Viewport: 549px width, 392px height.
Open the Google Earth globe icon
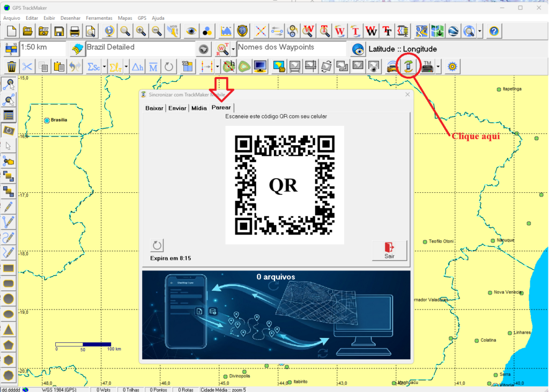453,31
